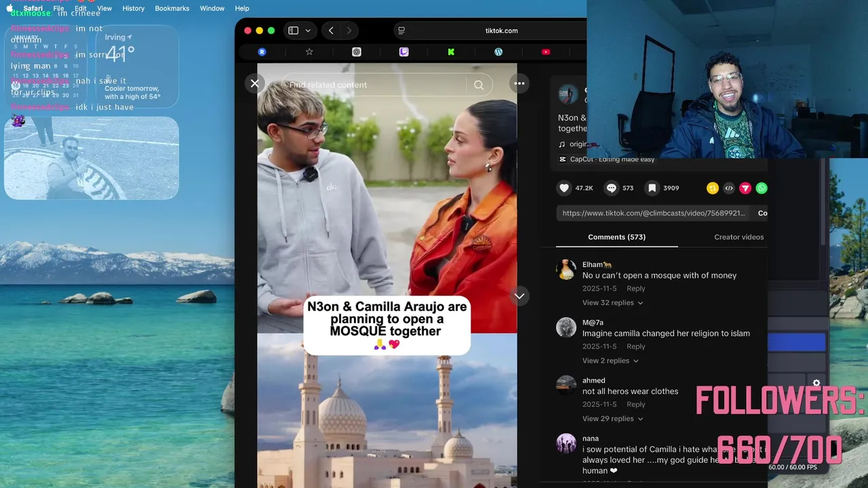Open ahmed's profile avatar
This screenshot has height=488, width=868.
566,385
